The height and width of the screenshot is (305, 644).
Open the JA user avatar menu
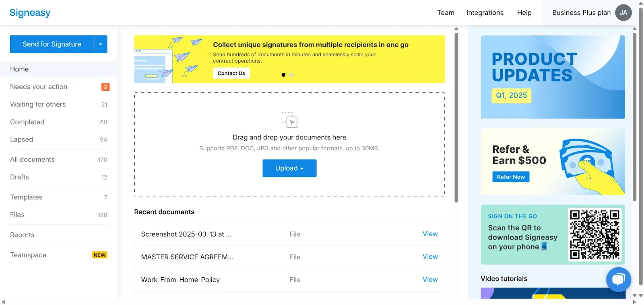[623, 12]
